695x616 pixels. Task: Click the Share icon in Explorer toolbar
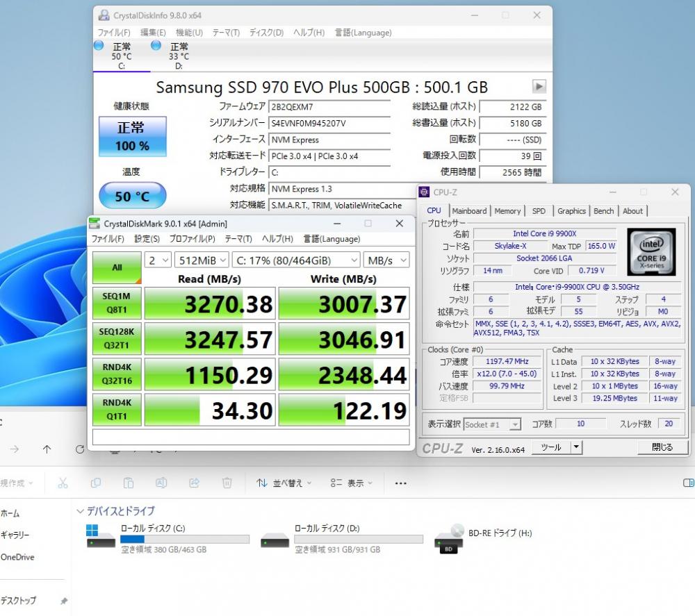point(194,483)
